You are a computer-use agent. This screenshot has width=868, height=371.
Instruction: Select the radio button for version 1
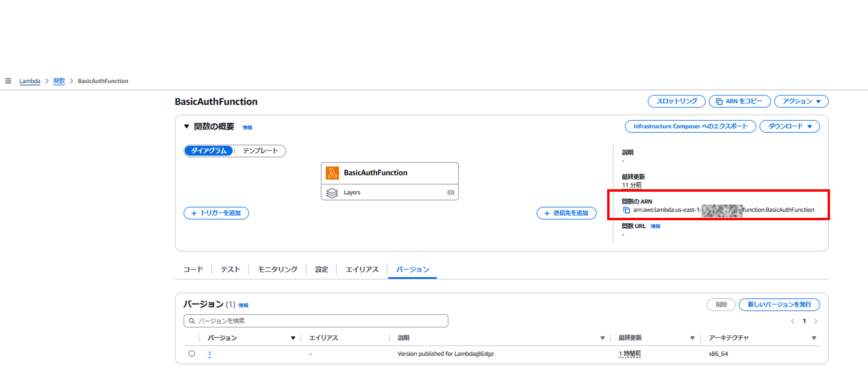tap(191, 353)
